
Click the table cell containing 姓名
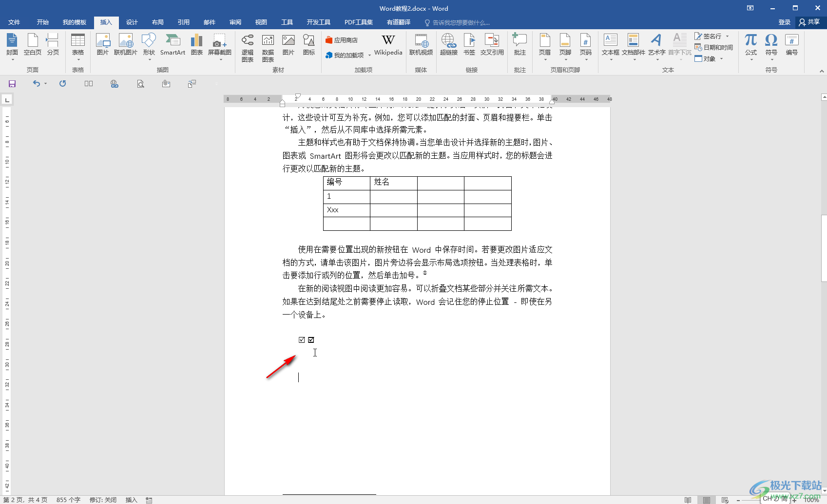(394, 183)
